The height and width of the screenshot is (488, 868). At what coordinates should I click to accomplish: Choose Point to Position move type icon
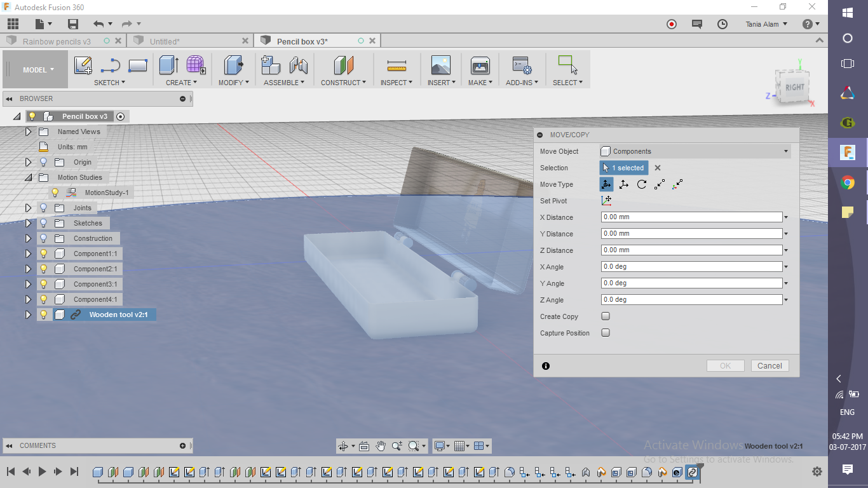pyautogui.click(x=677, y=184)
